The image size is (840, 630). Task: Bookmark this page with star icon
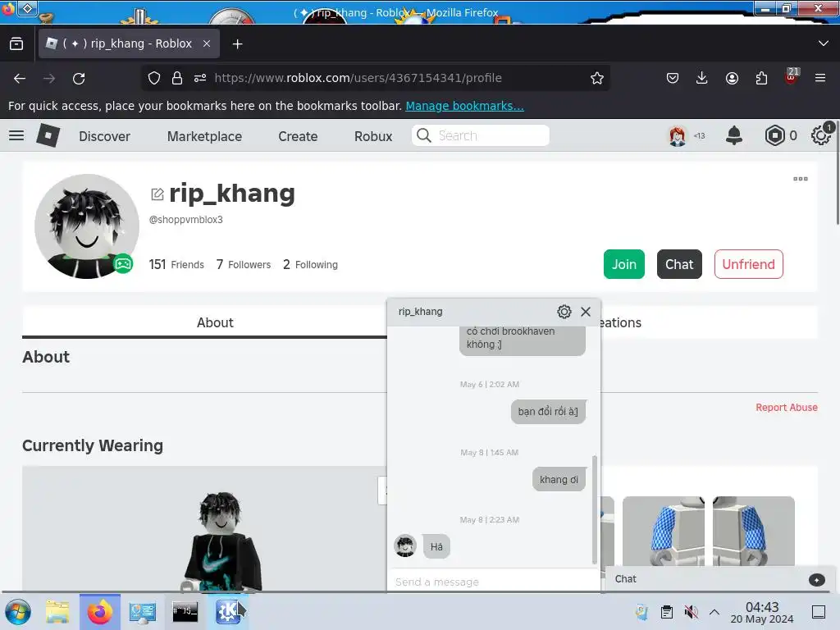pos(597,78)
